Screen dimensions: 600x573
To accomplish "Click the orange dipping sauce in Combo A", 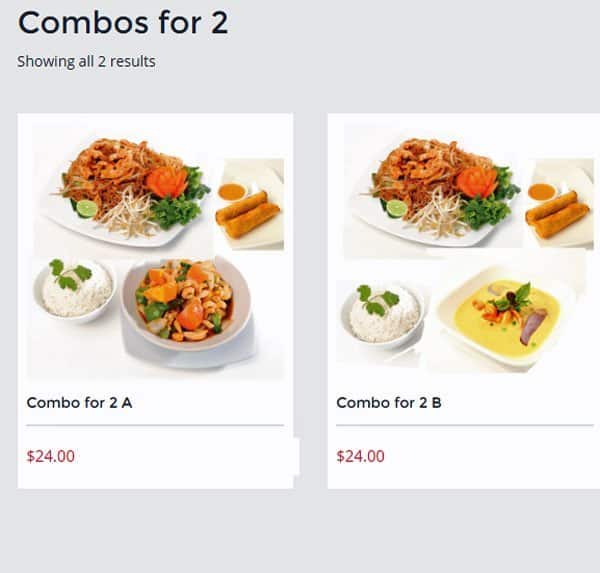I will click(x=231, y=192).
